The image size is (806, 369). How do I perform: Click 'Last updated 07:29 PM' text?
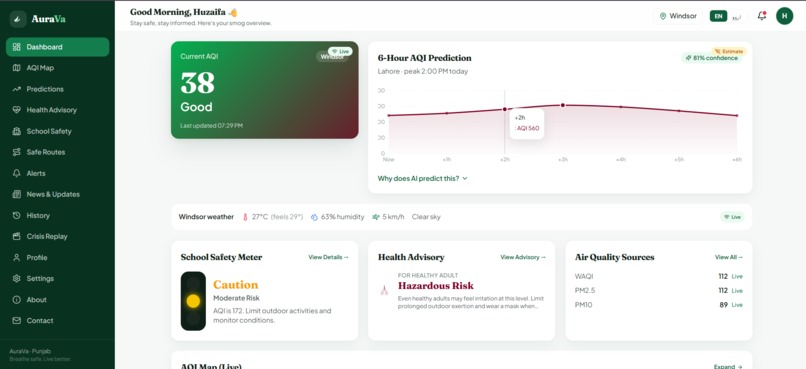(211, 125)
